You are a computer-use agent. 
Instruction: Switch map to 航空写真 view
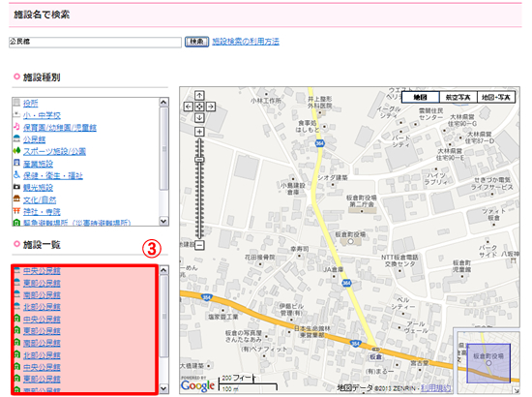click(458, 97)
